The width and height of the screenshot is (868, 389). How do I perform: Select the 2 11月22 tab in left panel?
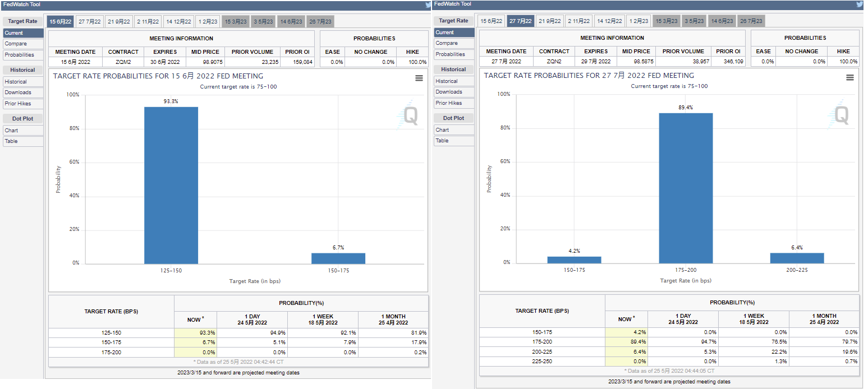148,22
